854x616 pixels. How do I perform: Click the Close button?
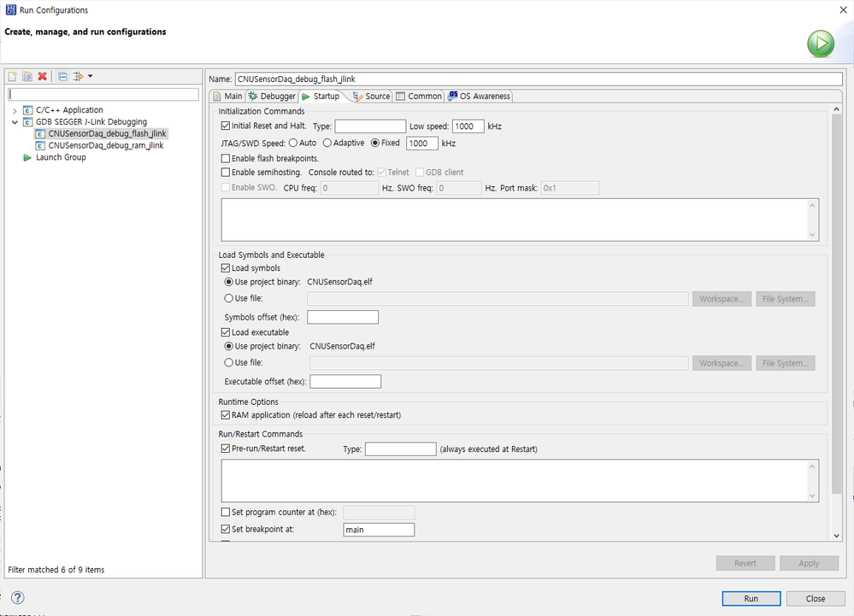[815, 598]
